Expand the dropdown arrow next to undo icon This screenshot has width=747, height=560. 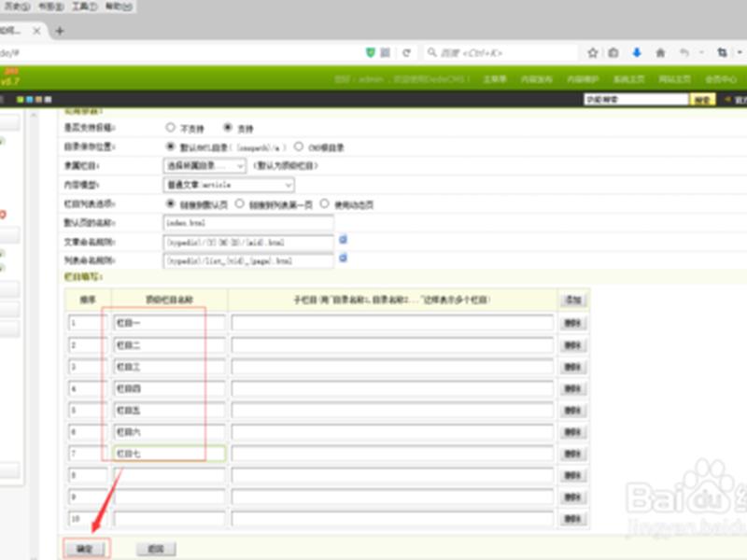[x=701, y=52]
